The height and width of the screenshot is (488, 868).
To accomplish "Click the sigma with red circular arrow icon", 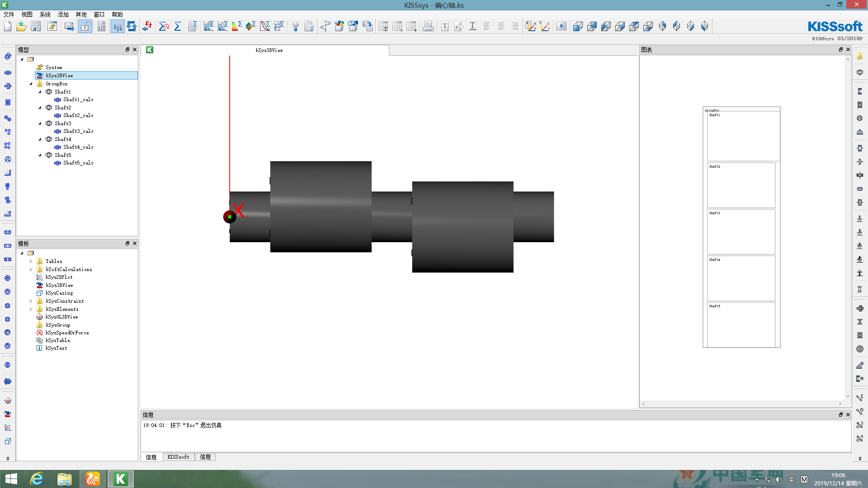I will coord(164,26).
